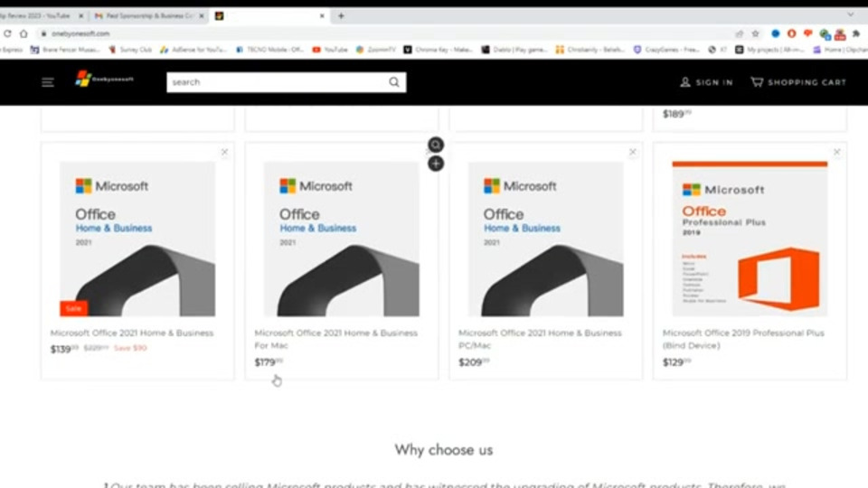The width and height of the screenshot is (868, 488).
Task: Open Office 2019 Professional Plus product image
Action: 750,239
